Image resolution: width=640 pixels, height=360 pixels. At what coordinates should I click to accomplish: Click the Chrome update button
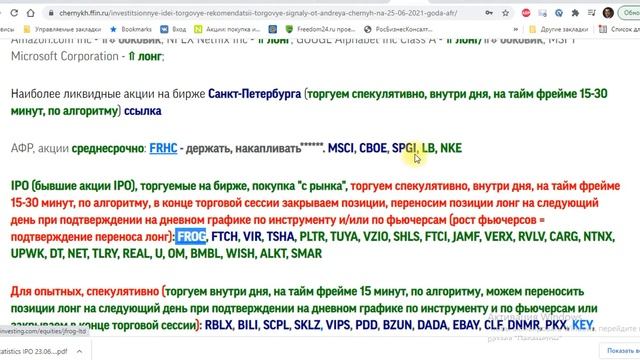coord(630,13)
